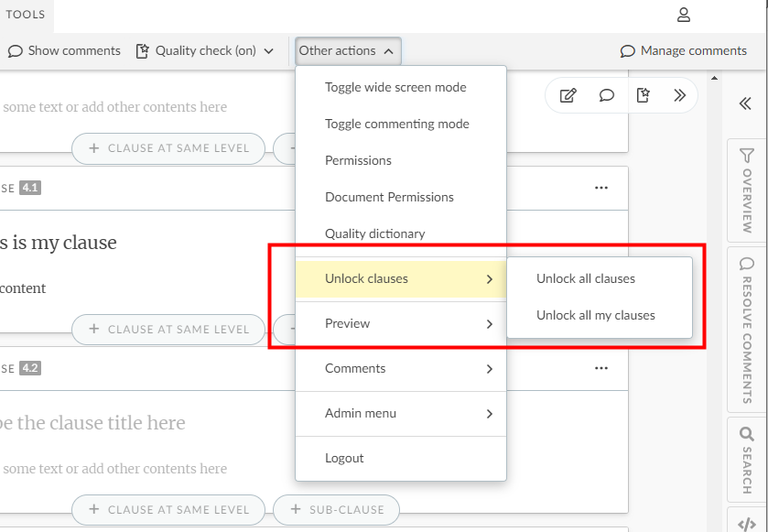The width and height of the screenshot is (768, 532).
Task: Open more options for clause 4.1
Action: tap(601, 188)
